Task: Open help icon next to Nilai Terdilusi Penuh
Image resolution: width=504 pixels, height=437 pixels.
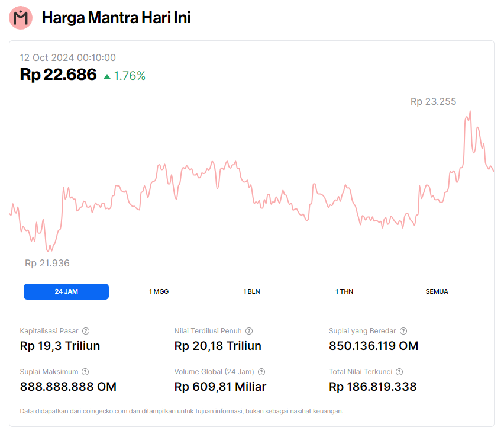Action: tap(249, 331)
